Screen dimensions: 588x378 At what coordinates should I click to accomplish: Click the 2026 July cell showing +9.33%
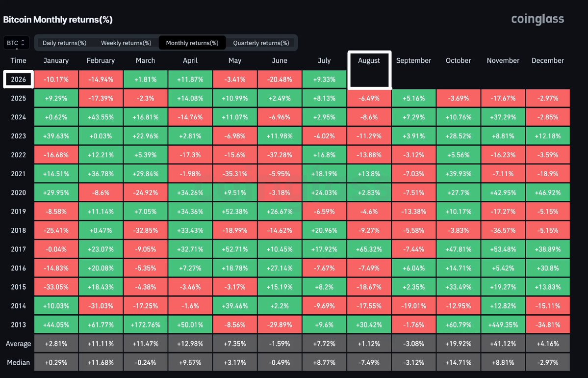tap(324, 80)
